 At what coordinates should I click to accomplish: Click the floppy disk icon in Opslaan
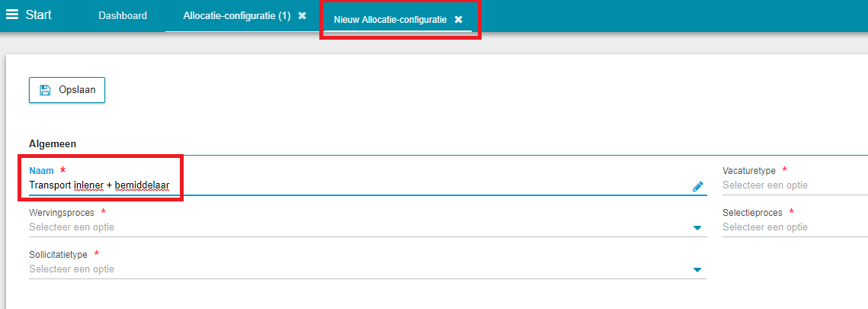tap(45, 90)
